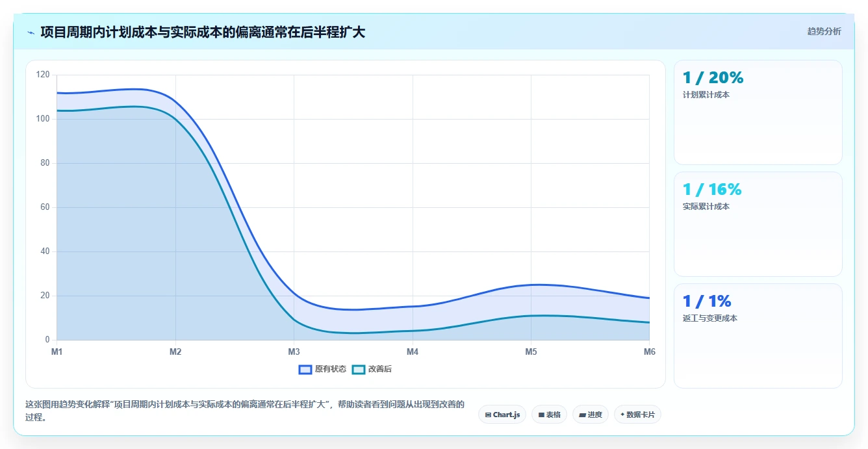Click the 1 / 1% value

click(x=707, y=301)
